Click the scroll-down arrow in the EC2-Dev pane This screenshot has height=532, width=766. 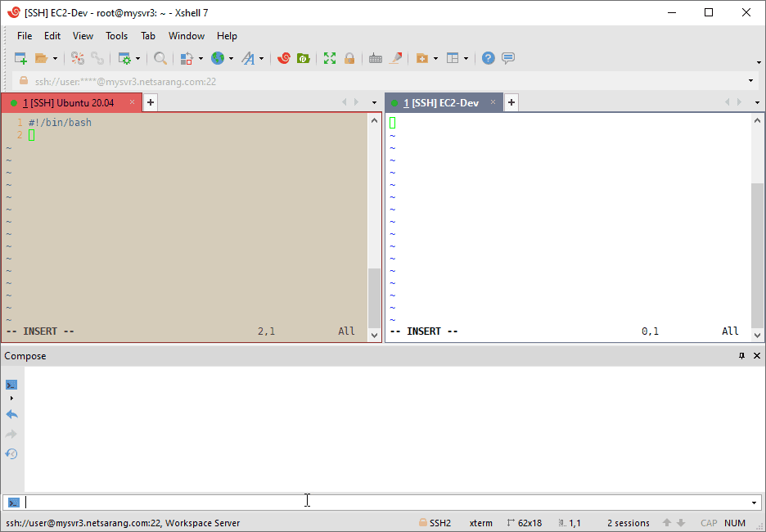pyautogui.click(x=757, y=335)
